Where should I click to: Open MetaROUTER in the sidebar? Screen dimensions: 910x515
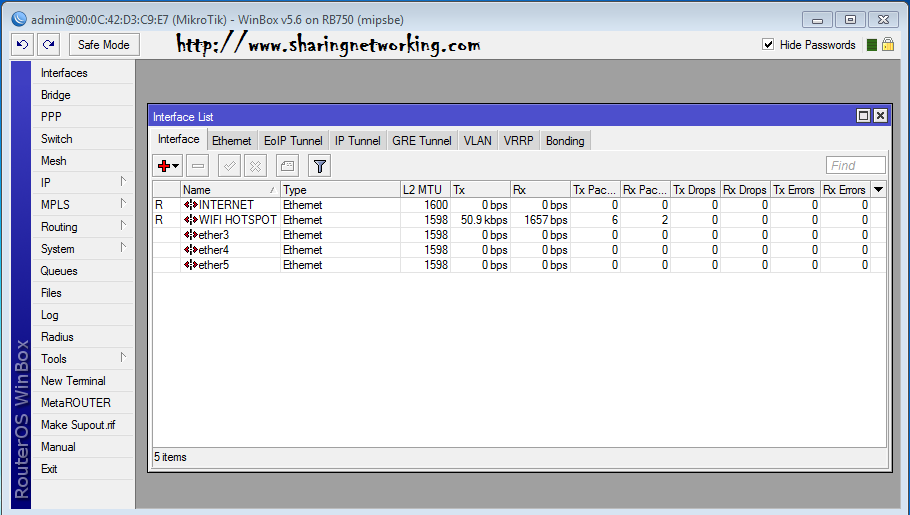82,403
